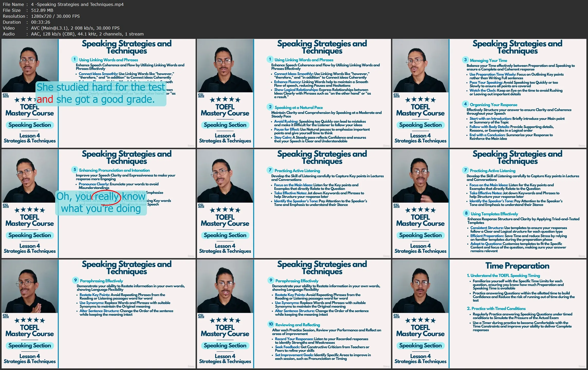Screen dimensions: 588x370
Task: Select the file size value '512.89 MB'
Action: pyautogui.click(x=42, y=10)
